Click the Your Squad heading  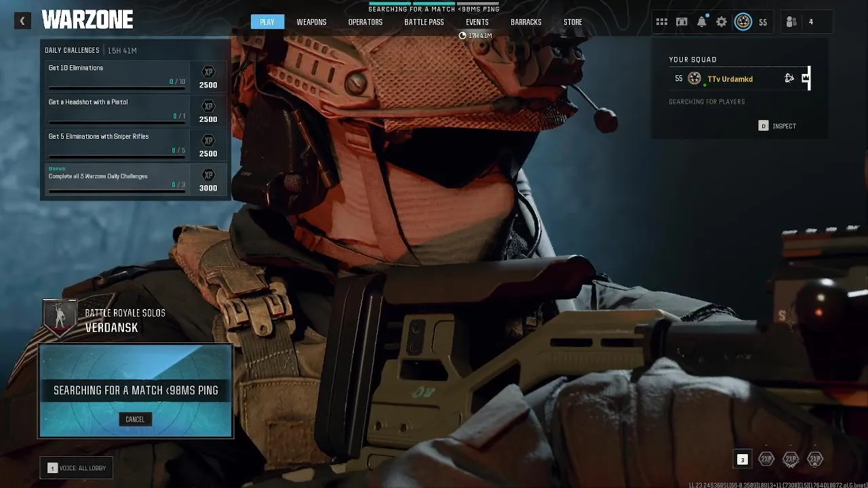click(692, 60)
